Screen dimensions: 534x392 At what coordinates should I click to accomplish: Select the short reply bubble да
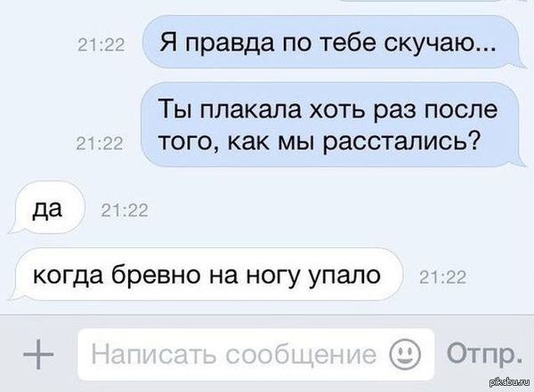pos(46,208)
